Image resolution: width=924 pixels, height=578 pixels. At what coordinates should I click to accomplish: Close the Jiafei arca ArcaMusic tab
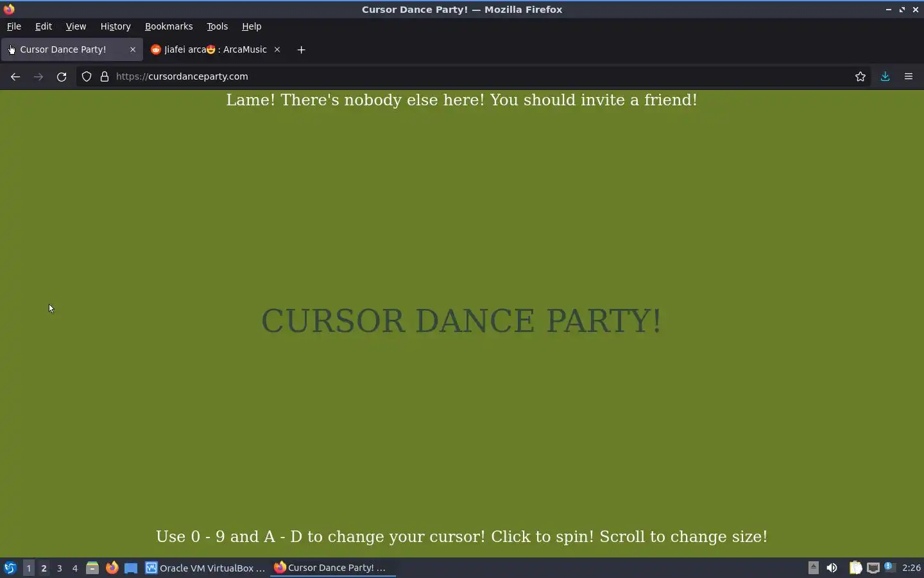[277, 49]
